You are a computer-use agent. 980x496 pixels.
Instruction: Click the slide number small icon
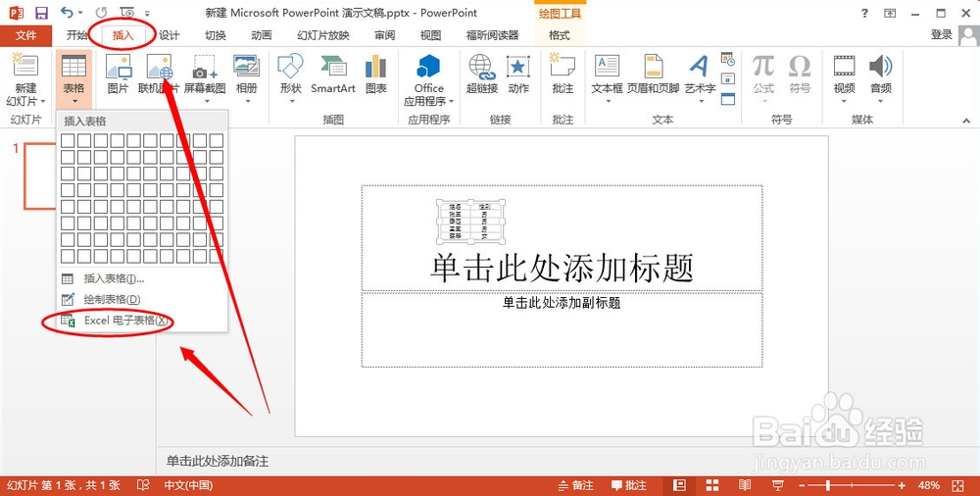pyautogui.click(x=727, y=79)
